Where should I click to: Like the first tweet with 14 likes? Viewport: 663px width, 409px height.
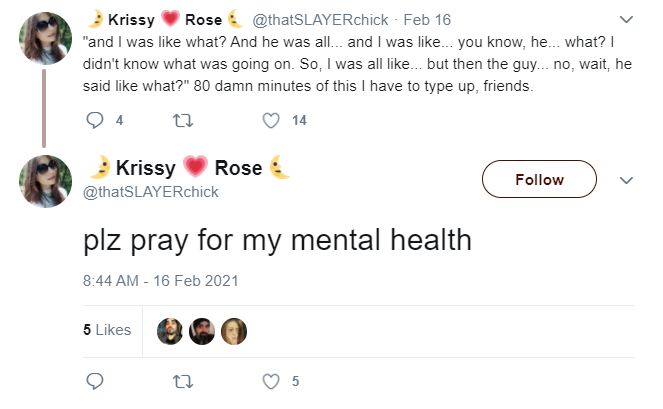coord(271,121)
